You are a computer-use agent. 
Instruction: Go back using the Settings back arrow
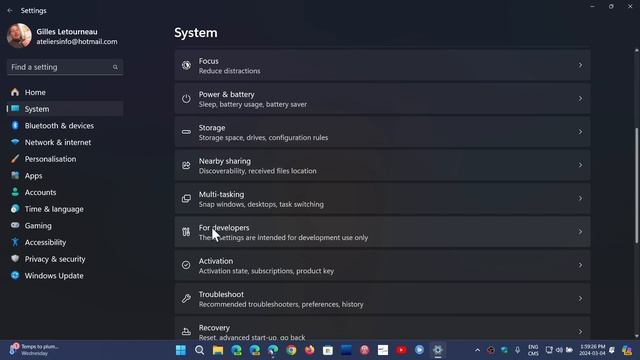10,11
